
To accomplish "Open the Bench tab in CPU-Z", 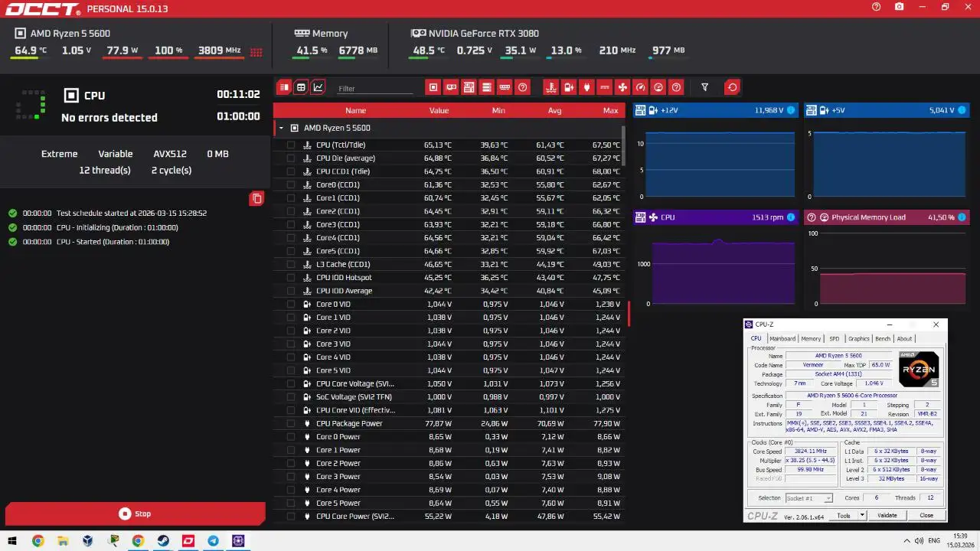I will tap(883, 338).
